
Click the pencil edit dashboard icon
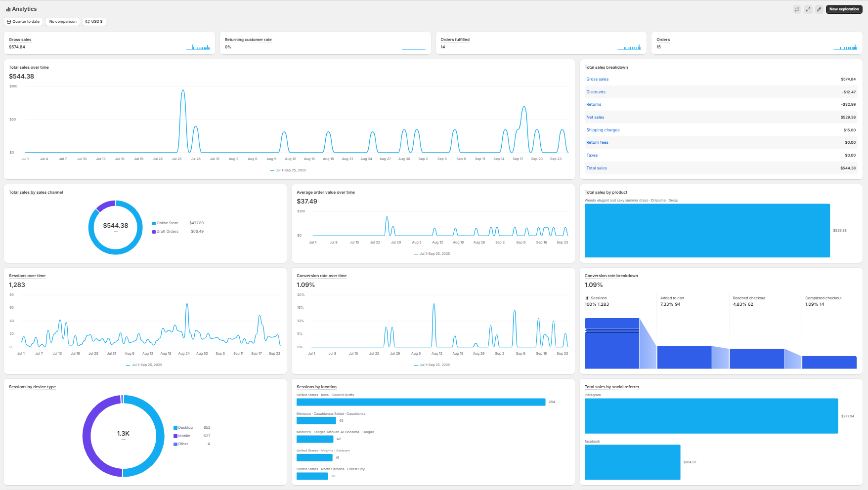coord(819,9)
